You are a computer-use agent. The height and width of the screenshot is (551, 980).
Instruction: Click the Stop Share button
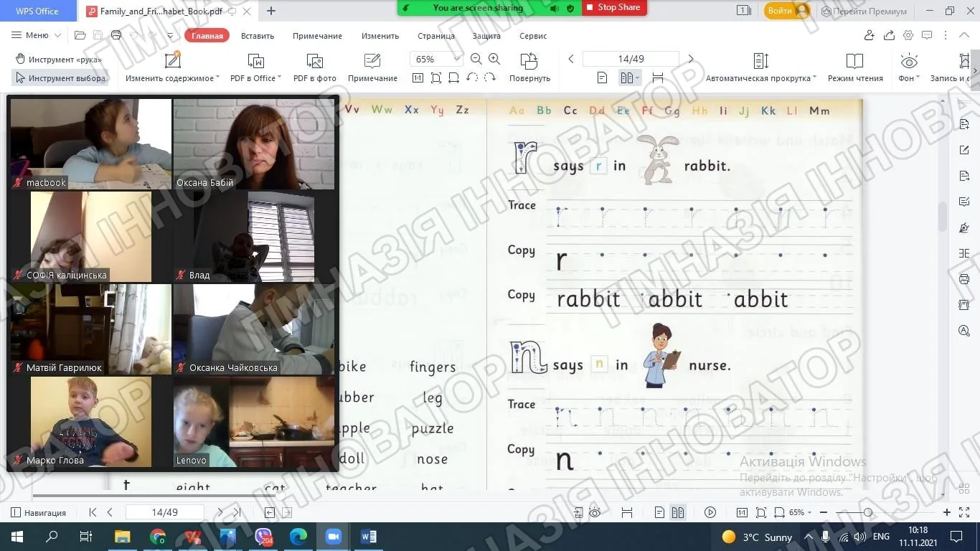(613, 7)
